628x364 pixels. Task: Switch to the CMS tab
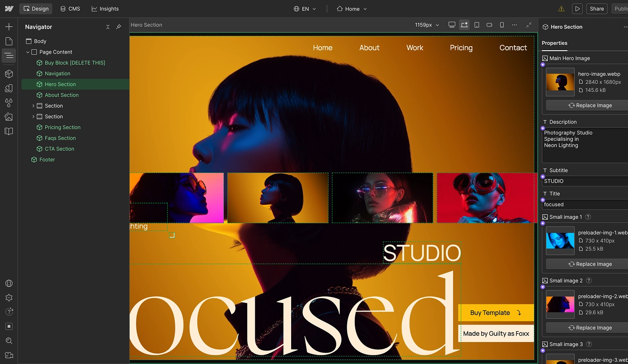[x=70, y=9]
